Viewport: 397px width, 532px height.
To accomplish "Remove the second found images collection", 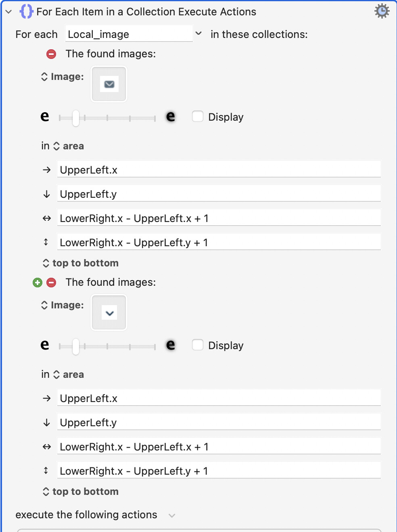I will click(51, 283).
